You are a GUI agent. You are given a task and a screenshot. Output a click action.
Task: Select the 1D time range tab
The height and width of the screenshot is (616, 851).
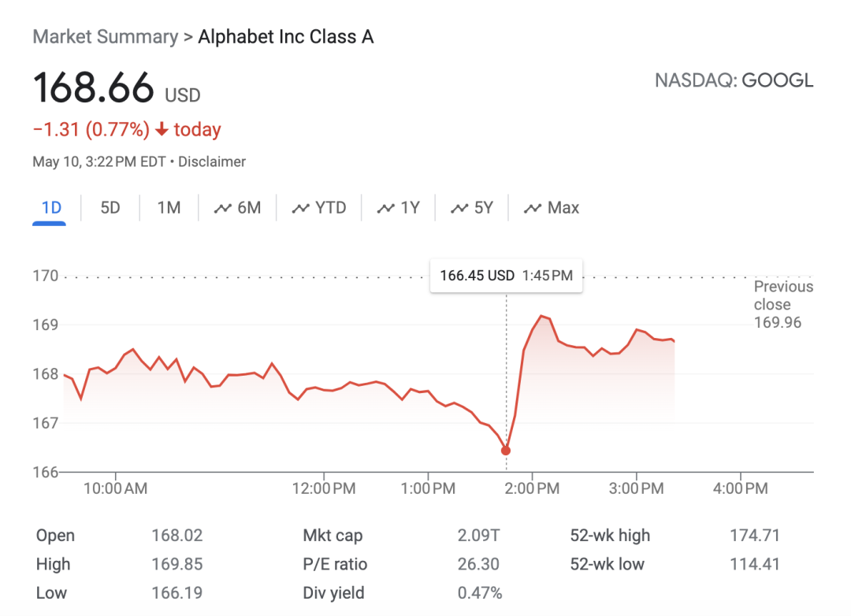(x=51, y=208)
